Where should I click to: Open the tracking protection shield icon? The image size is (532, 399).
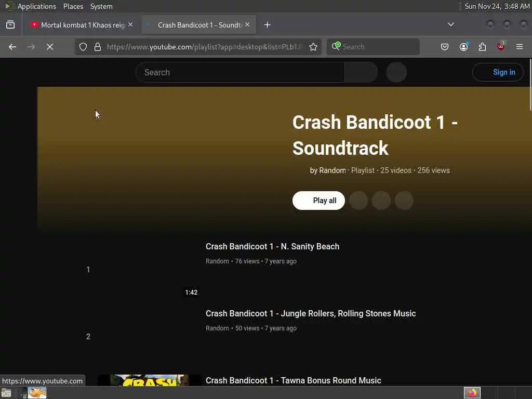coord(83,47)
